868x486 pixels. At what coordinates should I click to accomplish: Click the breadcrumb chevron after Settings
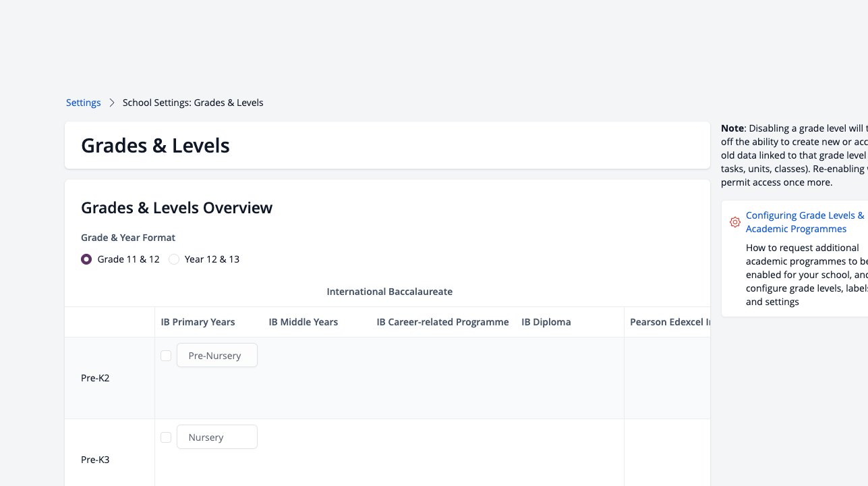[112, 103]
